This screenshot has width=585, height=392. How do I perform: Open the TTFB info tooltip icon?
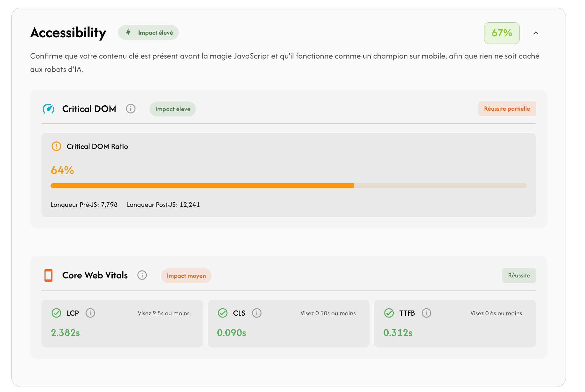(426, 313)
